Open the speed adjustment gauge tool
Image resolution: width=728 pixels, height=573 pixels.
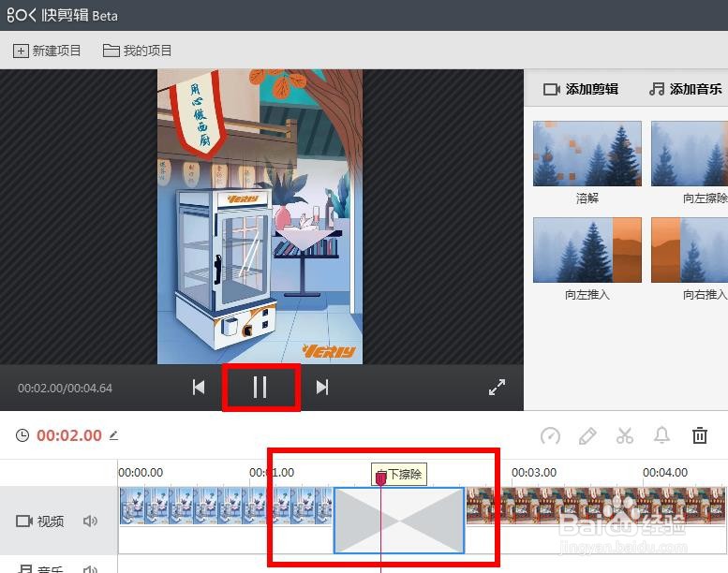coord(550,436)
